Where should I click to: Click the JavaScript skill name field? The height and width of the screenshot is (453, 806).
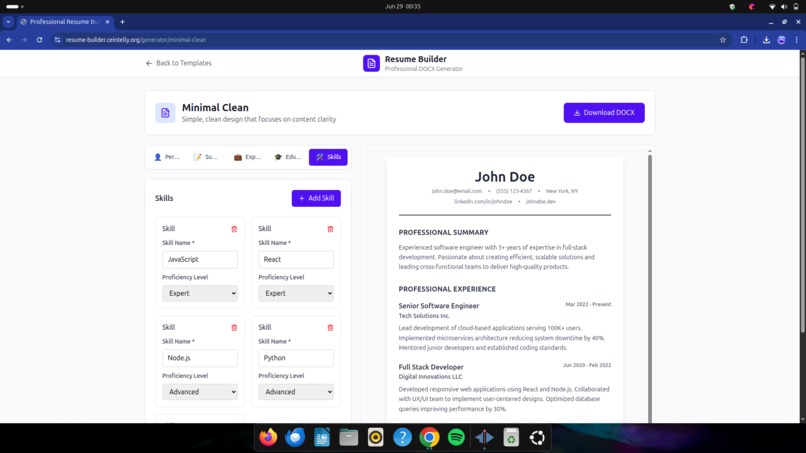200,259
